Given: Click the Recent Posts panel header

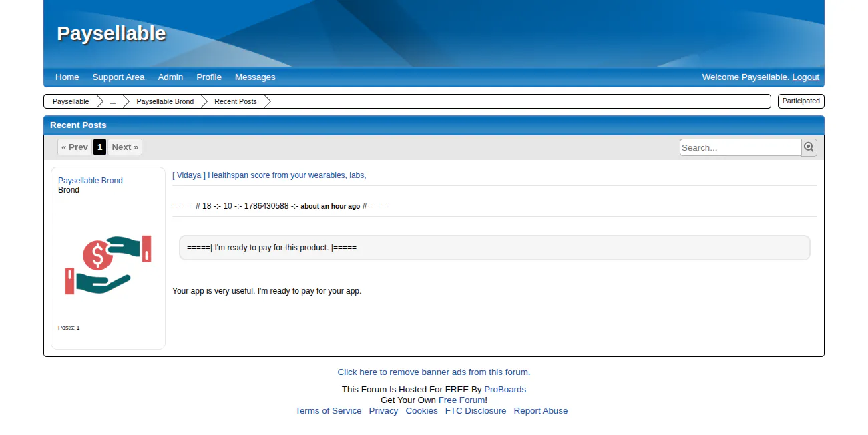Looking at the screenshot, I should tap(434, 125).
